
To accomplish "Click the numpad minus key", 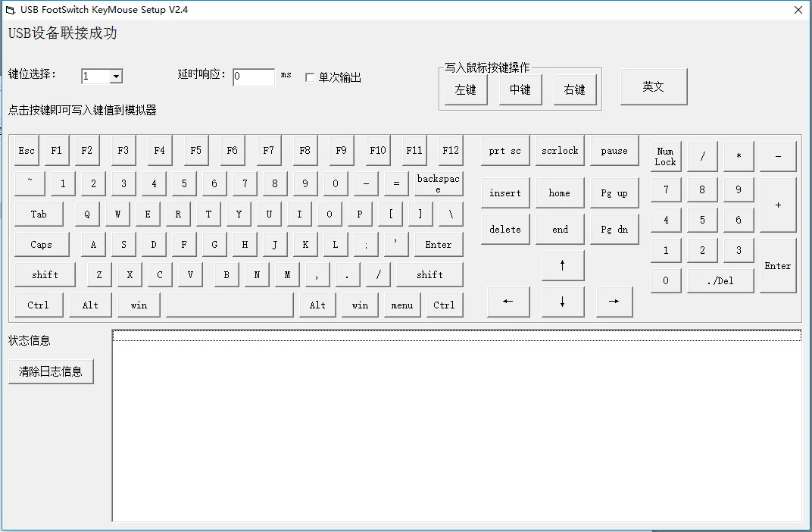I will pyautogui.click(x=778, y=156).
